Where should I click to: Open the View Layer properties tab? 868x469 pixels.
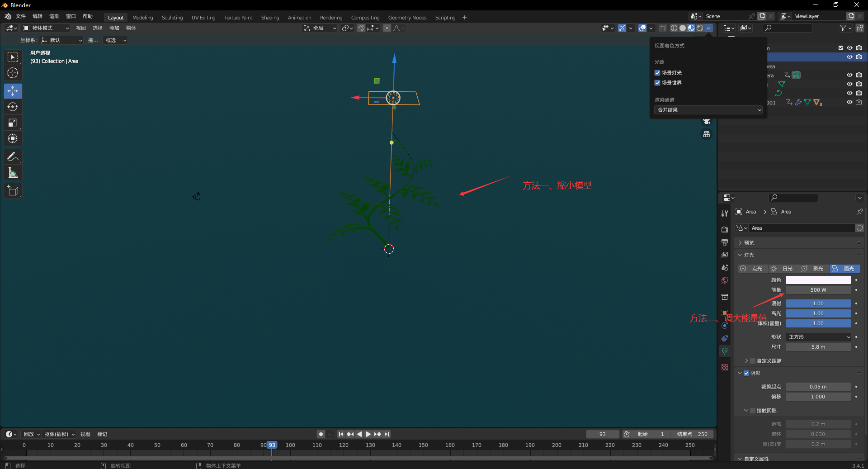click(725, 255)
